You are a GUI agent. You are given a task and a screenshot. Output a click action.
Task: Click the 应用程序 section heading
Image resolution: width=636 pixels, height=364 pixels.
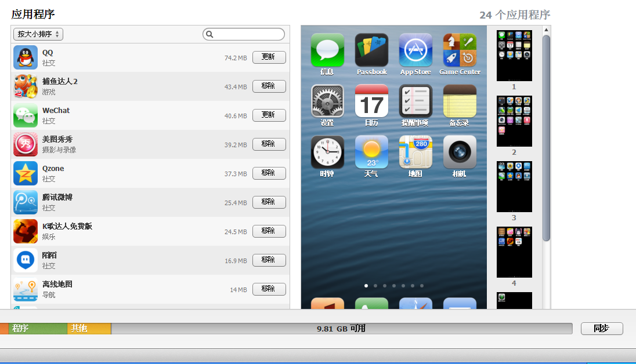coord(33,14)
